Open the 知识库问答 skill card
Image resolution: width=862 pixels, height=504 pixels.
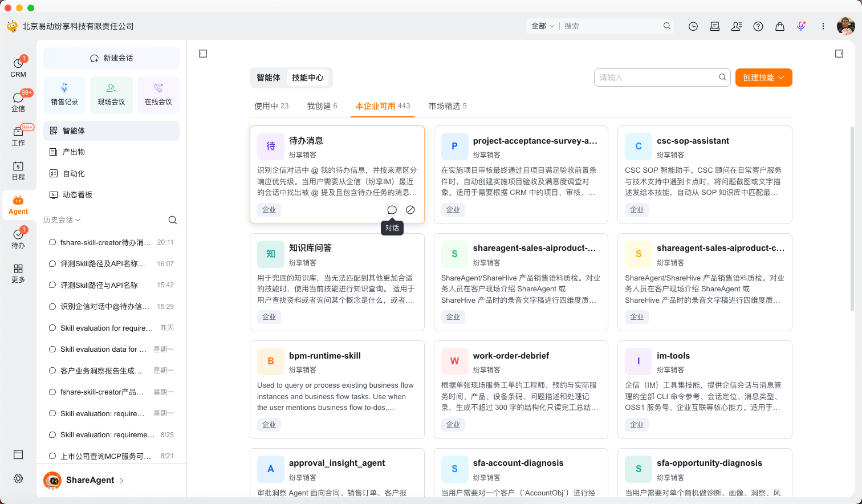pos(337,282)
